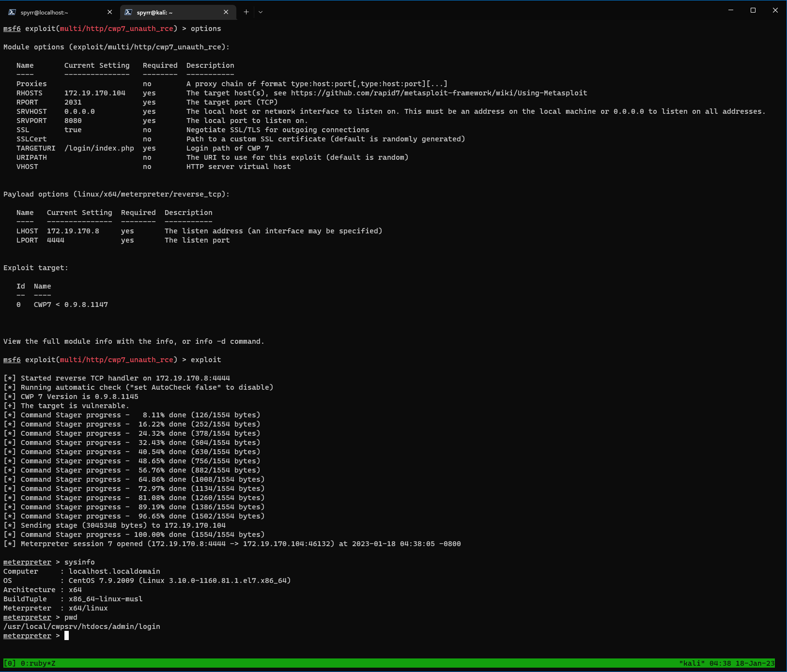787x672 pixels.
Task: Click the SRVPORT value 8080
Action: click(73, 121)
